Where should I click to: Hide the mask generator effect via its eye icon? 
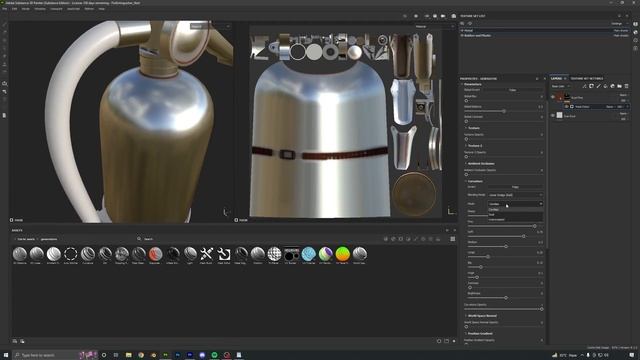click(x=567, y=107)
